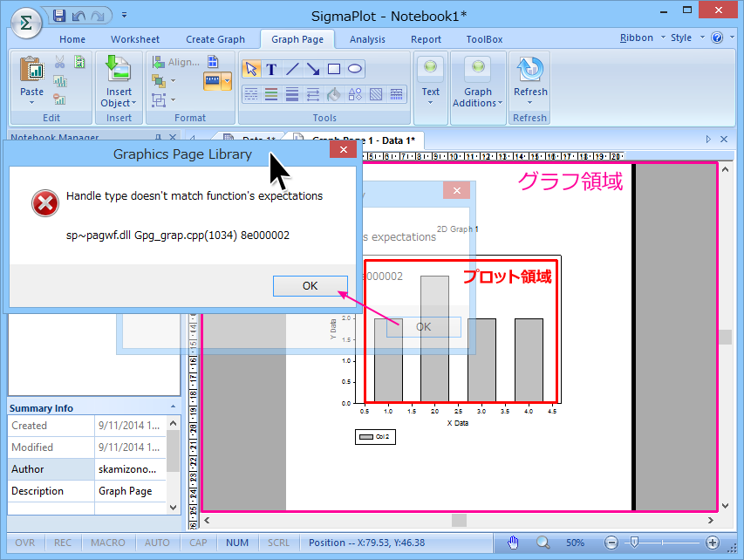Viewport: 744px width, 560px height.
Task: Select the Author row in Summary Info
Action: coord(87,469)
